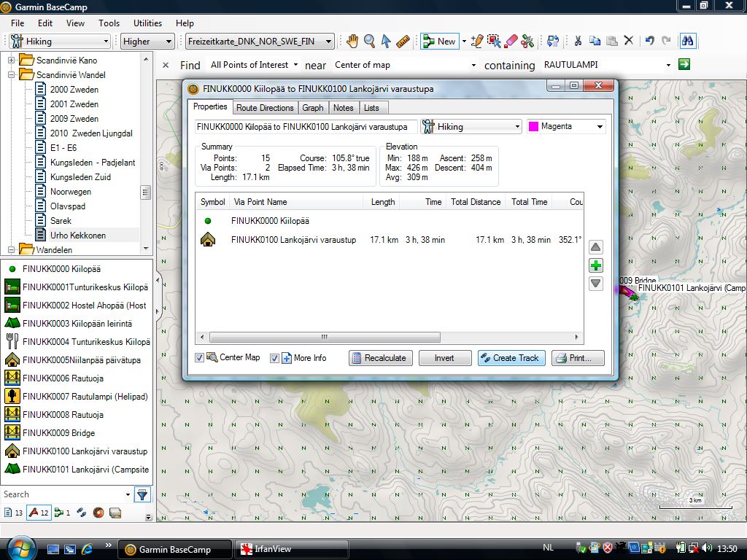747x560 pixels.
Task: Select the eraser tool in toolbar
Action: tap(511, 42)
